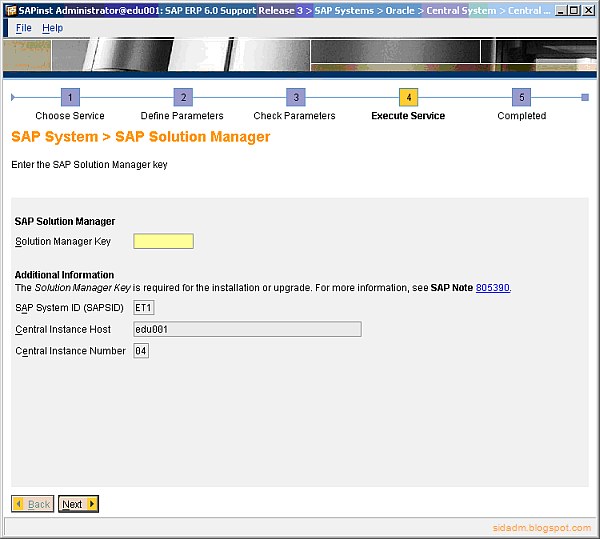Image resolution: width=600 pixels, height=539 pixels.
Task: Click the 'SAP System > SAP Solution Manager' heading
Action: click(x=141, y=137)
